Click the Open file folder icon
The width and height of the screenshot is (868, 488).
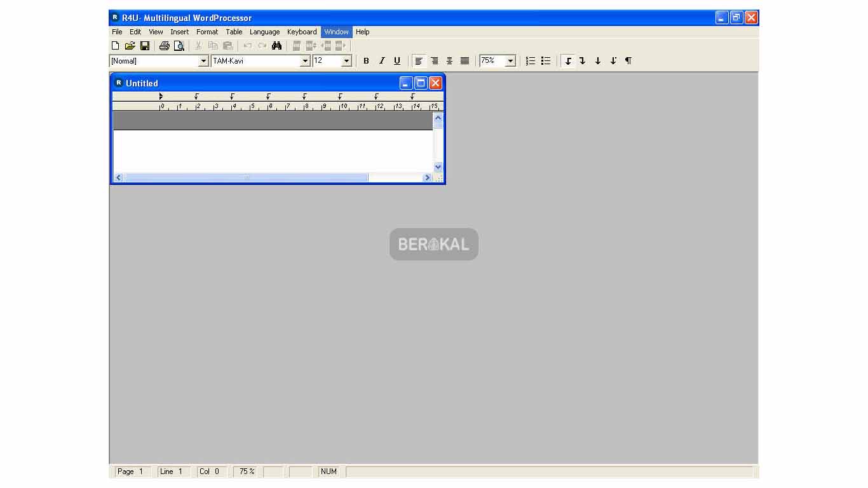130,46
